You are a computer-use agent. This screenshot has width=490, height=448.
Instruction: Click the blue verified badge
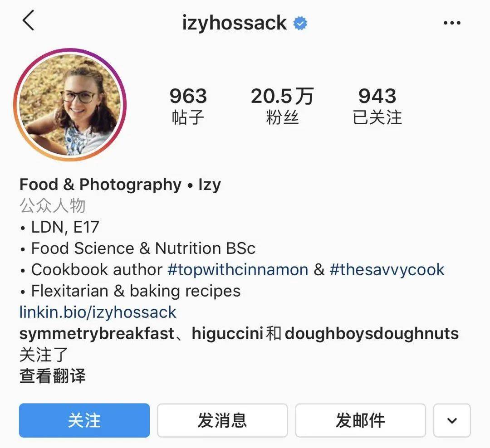[x=300, y=23]
